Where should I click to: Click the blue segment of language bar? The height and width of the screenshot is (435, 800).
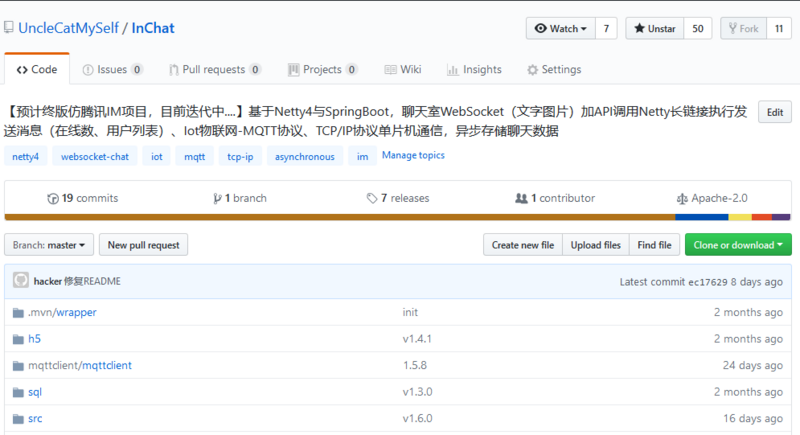(702, 217)
